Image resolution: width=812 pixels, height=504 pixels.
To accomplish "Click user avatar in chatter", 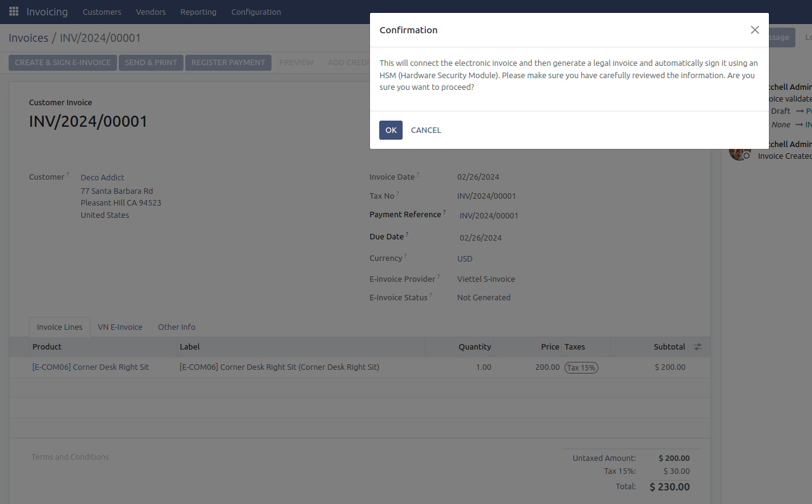I will click(739, 151).
